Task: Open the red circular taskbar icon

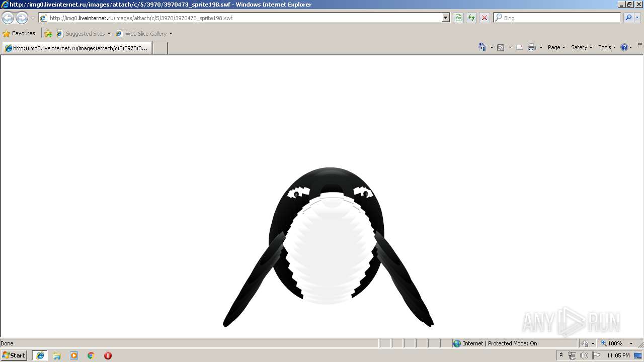Action: point(108,355)
